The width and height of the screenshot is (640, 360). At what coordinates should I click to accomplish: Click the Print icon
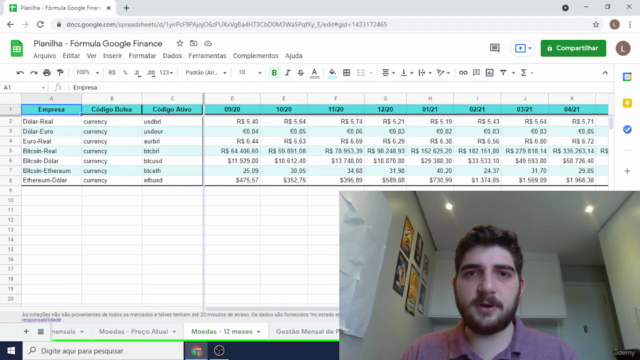coord(47,73)
